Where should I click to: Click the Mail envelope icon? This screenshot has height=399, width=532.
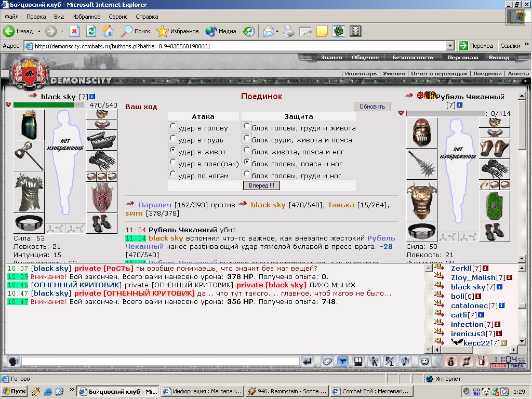coord(269,31)
